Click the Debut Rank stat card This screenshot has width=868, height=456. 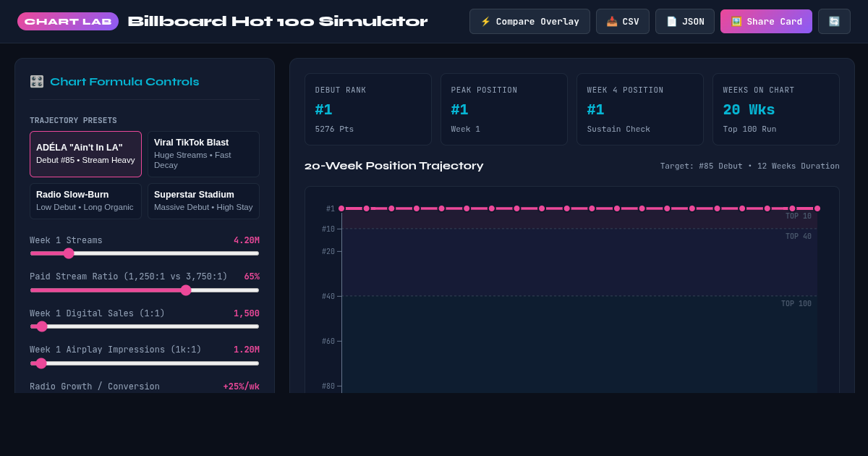(368, 109)
